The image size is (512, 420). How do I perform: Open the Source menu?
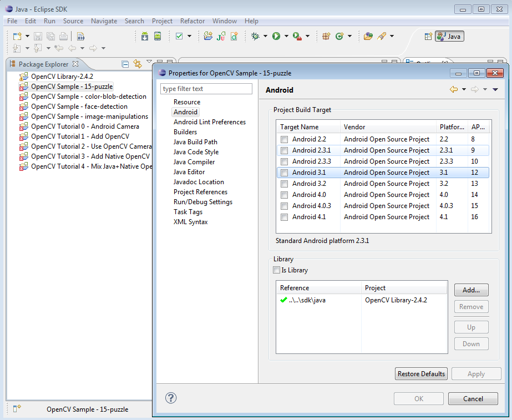pyautogui.click(x=73, y=21)
